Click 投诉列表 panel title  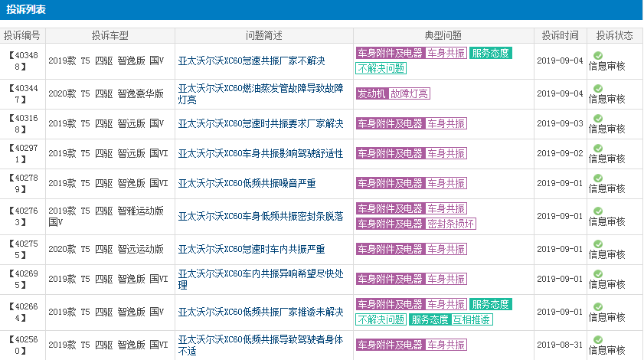click(26, 9)
